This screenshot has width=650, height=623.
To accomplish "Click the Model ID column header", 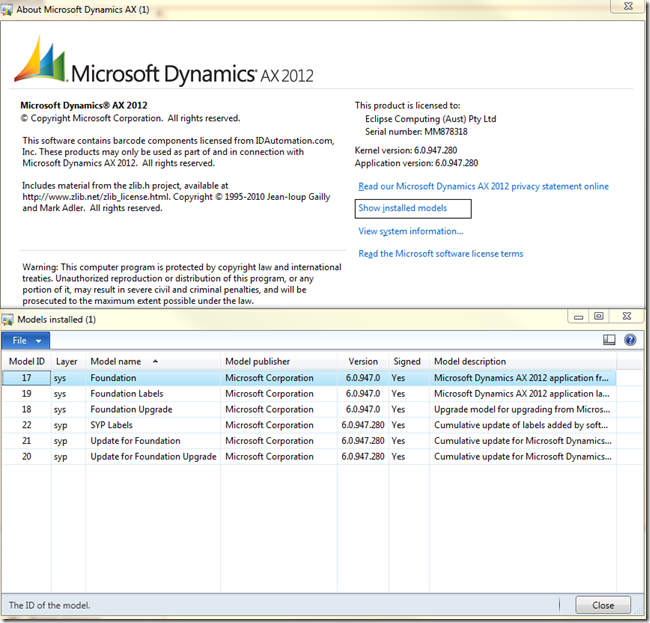I will pyautogui.click(x=26, y=361).
